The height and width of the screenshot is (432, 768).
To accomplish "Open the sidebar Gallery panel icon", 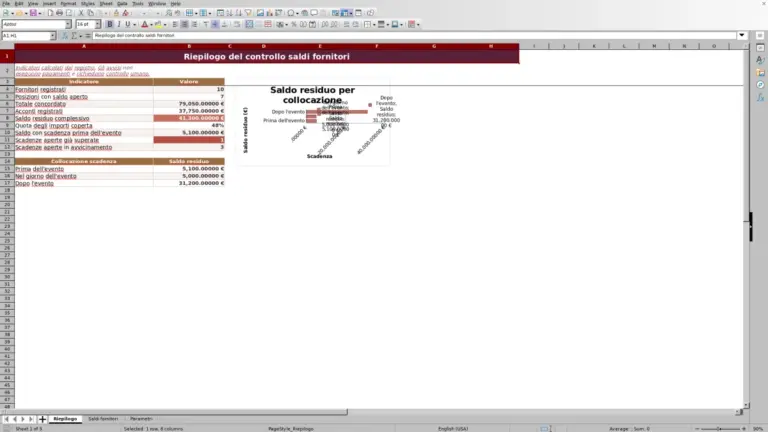I will [x=760, y=72].
